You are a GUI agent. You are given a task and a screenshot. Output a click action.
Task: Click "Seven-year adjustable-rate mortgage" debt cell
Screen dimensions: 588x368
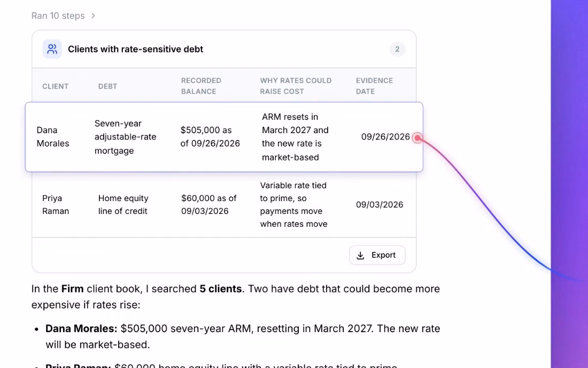coord(125,137)
